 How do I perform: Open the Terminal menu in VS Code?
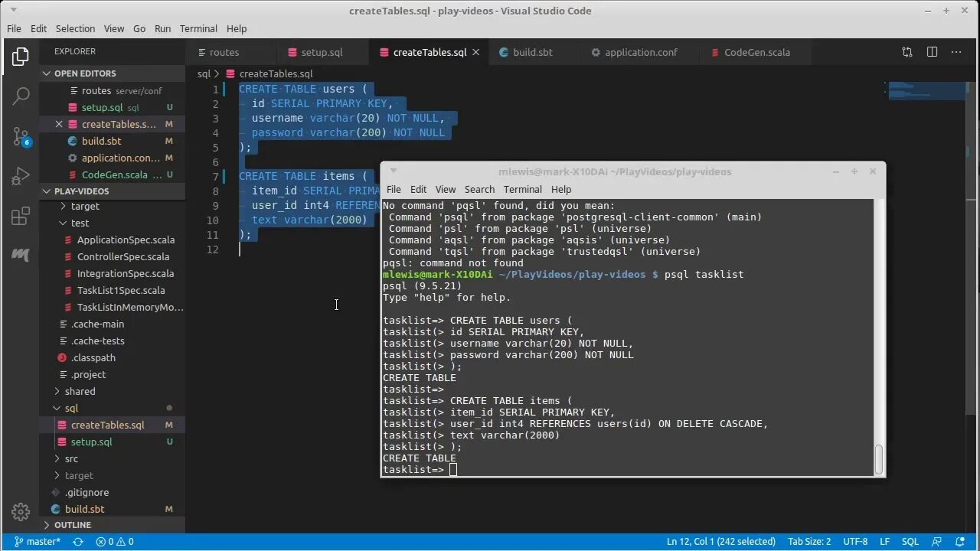(x=198, y=28)
